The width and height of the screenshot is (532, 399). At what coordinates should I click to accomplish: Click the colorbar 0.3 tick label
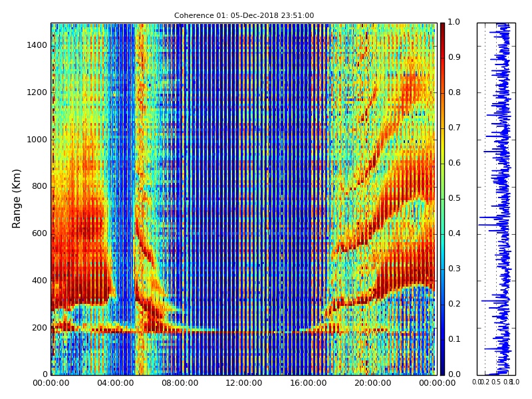click(x=454, y=269)
